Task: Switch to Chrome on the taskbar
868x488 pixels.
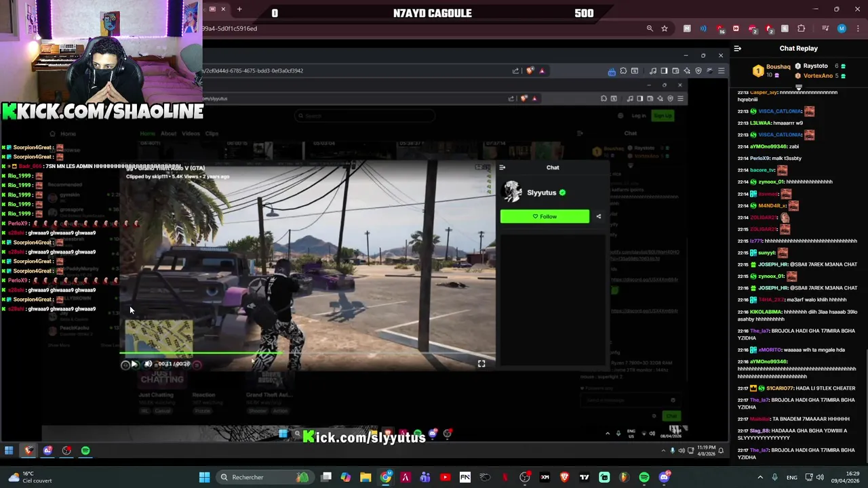Action: [x=385, y=477]
